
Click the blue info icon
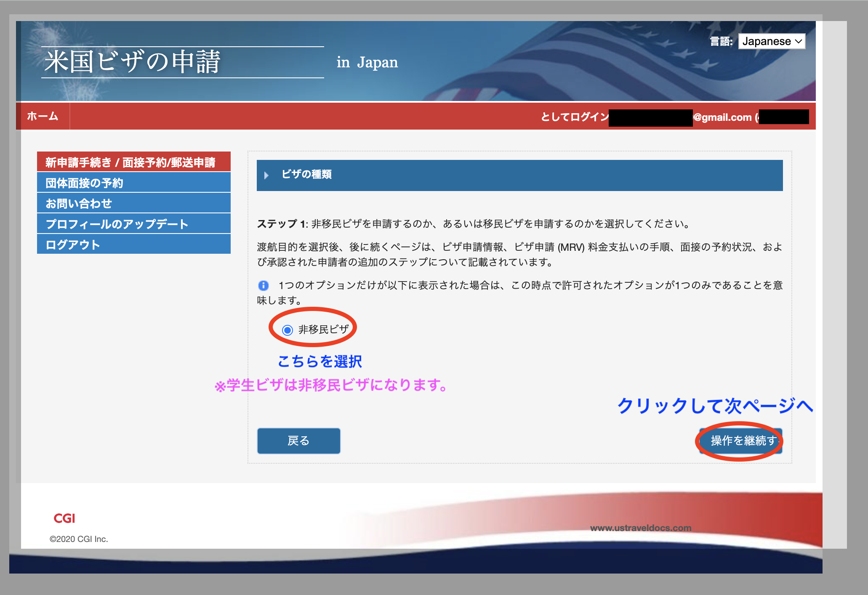[x=263, y=286]
